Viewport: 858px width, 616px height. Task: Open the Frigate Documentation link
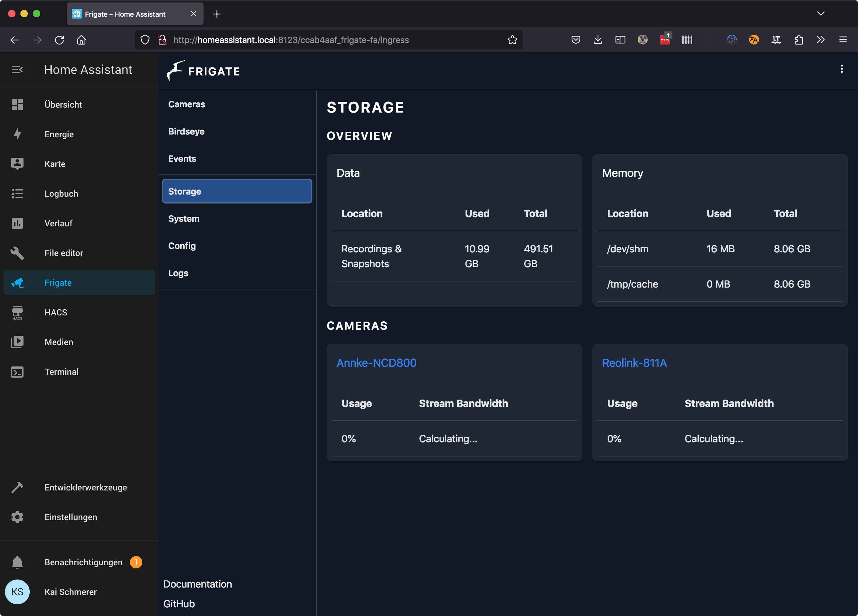(x=197, y=584)
